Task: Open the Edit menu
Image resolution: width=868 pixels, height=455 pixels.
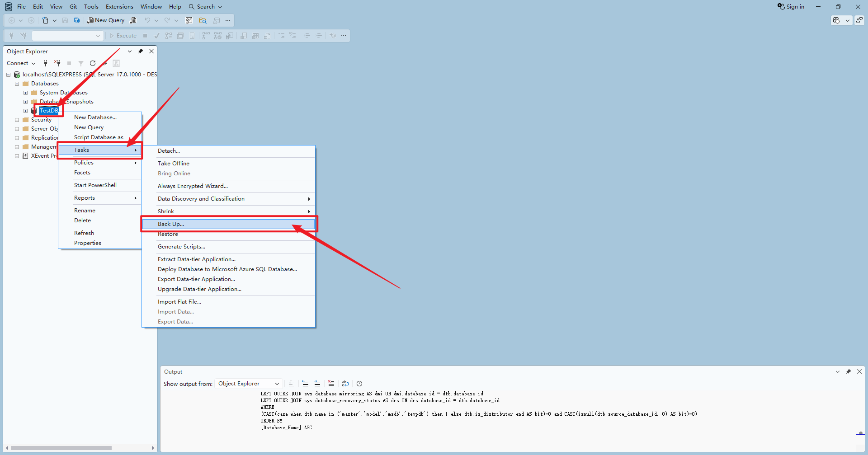Action: pos(38,7)
